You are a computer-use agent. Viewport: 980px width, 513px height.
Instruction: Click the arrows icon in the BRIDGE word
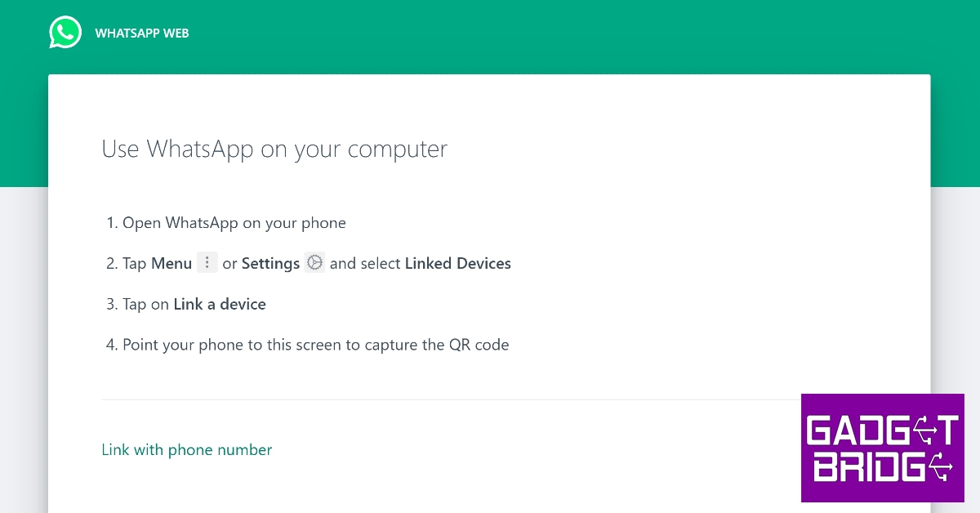[x=938, y=468]
